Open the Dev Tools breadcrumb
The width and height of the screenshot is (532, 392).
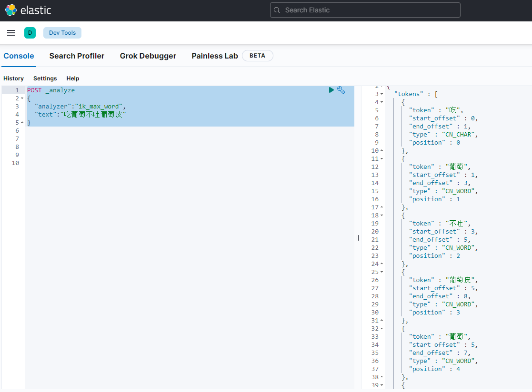tap(62, 33)
